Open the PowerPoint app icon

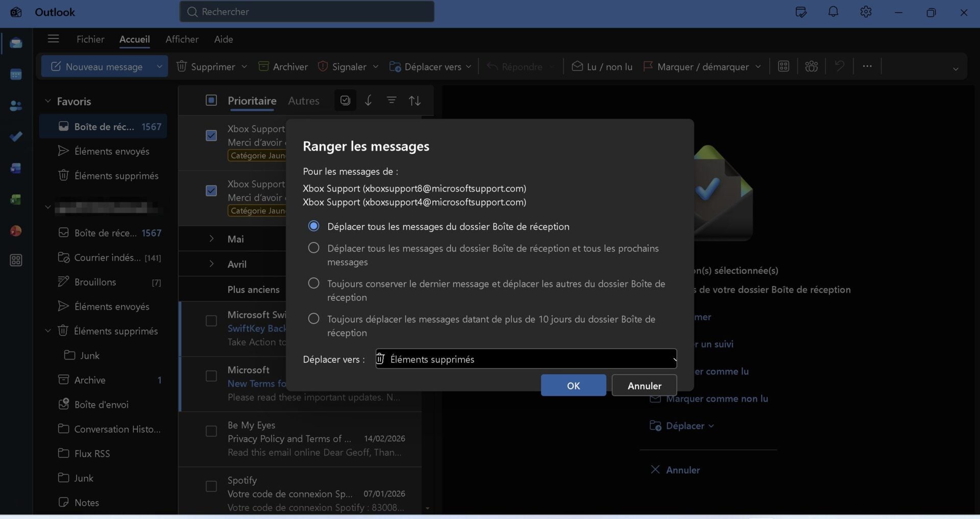tap(16, 231)
